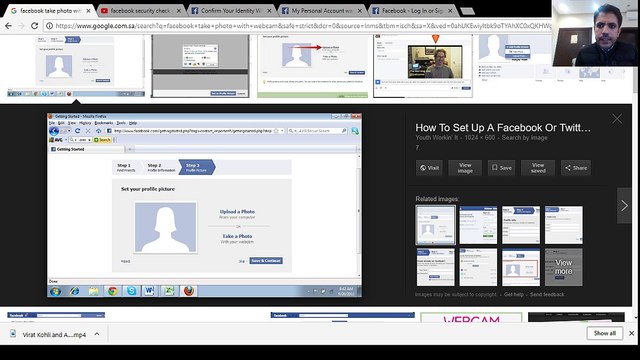Open the 'View more' related images tile
This screenshot has width=640, height=360.
[x=564, y=267]
